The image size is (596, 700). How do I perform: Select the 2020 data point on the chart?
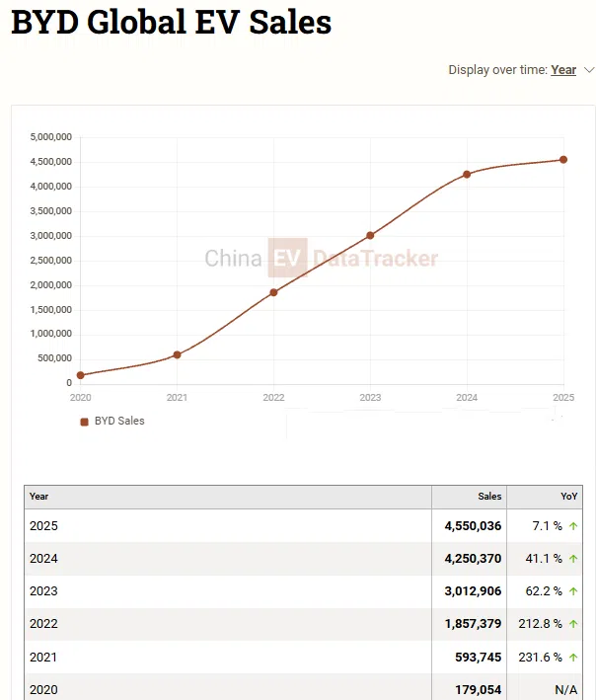80,375
